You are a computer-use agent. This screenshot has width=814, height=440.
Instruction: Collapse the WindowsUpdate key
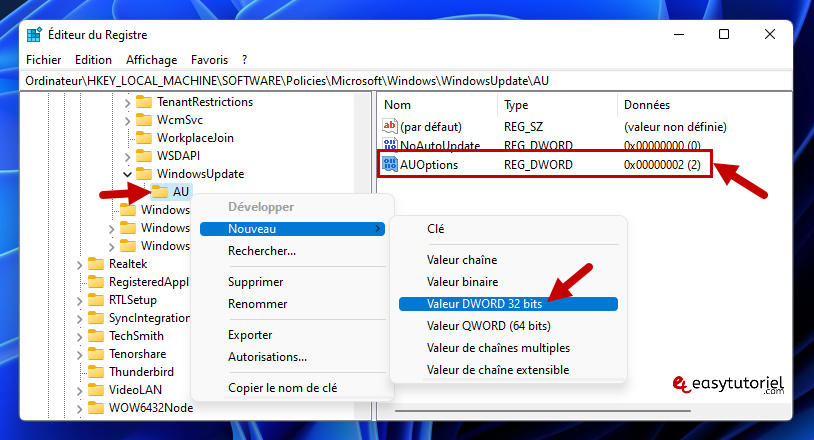128,174
